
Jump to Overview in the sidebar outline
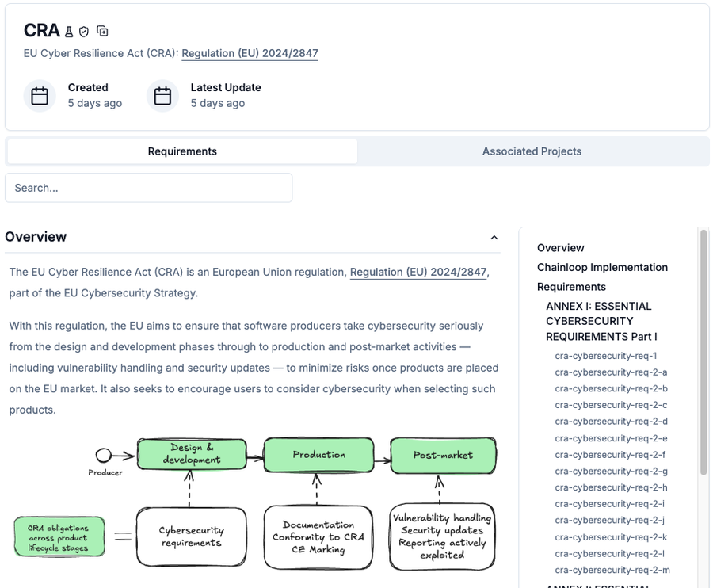pos(560,248)
